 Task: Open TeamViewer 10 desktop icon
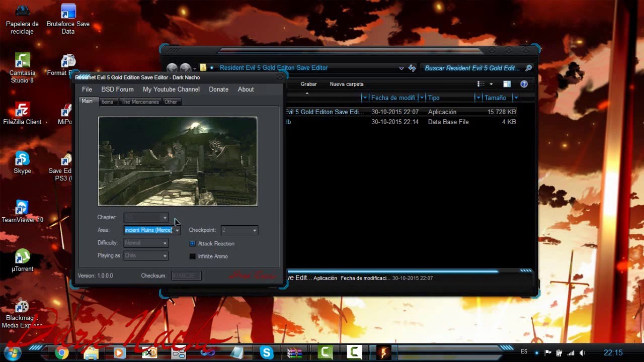click(22, 211)
